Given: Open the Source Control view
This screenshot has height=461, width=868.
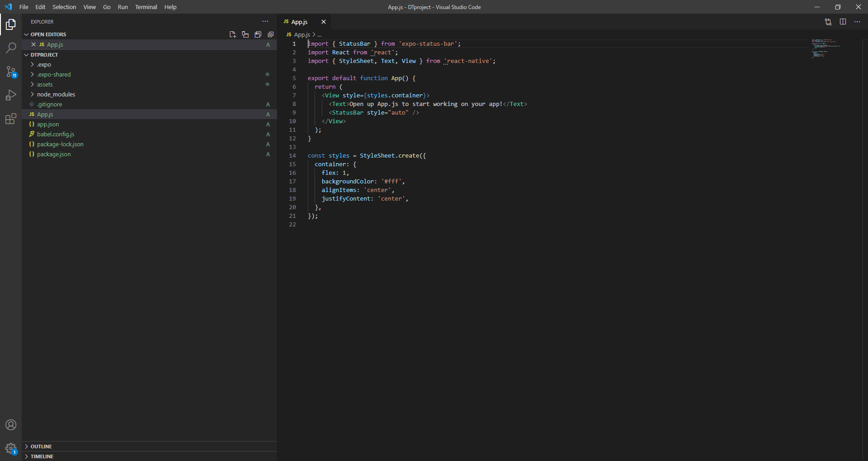Looking at the screenshot, I should (x=11, y=72).
